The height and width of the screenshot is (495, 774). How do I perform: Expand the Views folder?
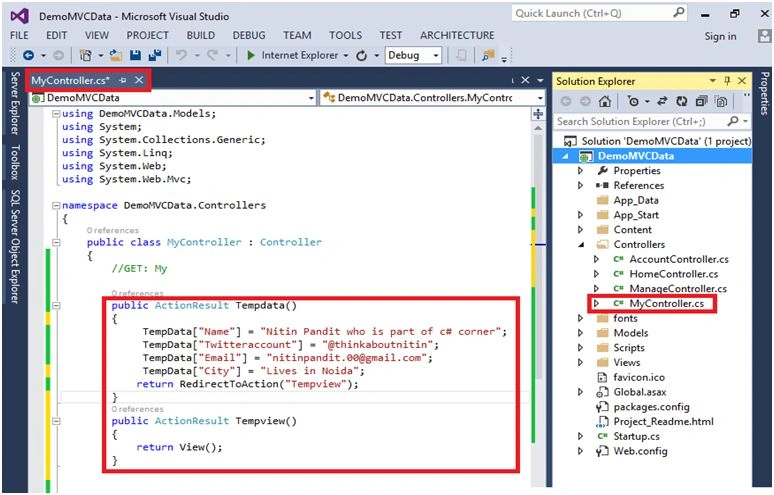click(x=580, y=363)
